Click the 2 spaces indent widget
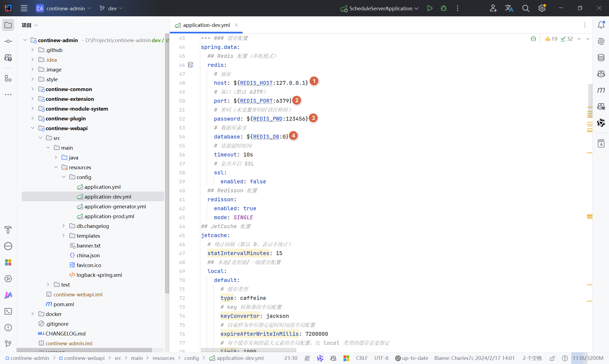This screenshot has width=609, height=364. 532,358
